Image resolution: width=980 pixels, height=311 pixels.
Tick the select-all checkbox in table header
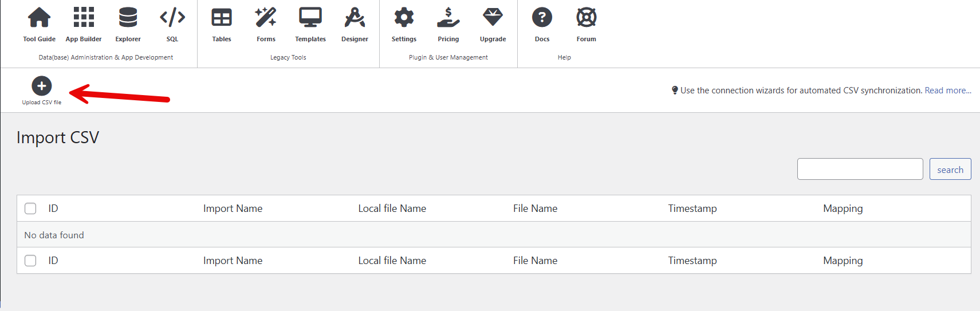(30, 208)
